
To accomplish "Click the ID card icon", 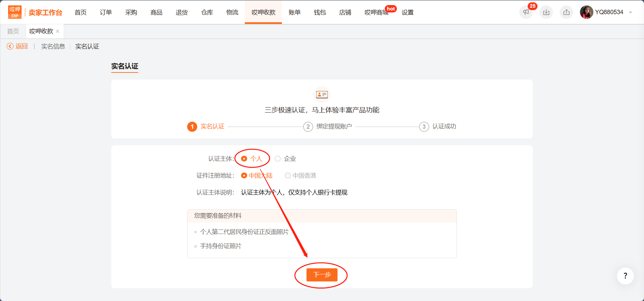I will click(322, 95).
